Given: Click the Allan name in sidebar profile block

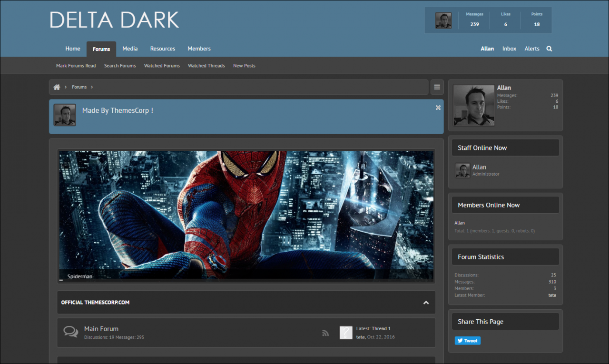Looking at the screenshot, I should (x=504, y=88).
